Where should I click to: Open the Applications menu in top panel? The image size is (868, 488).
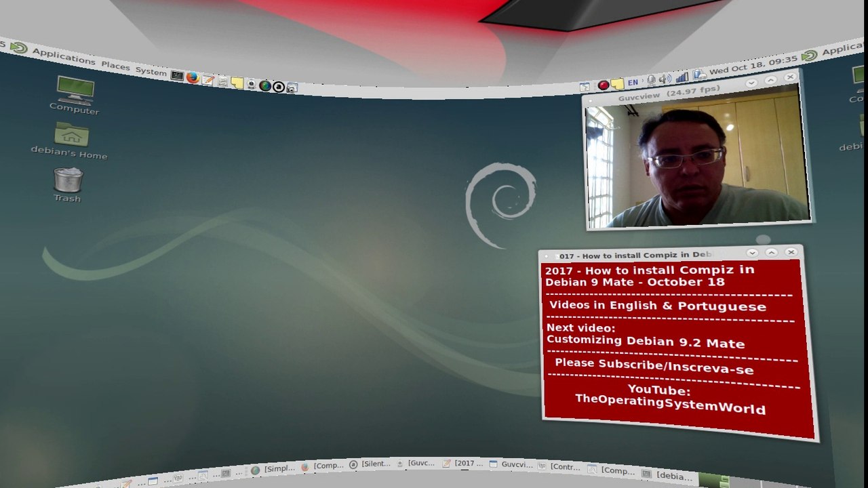click(x=64, y=56)
